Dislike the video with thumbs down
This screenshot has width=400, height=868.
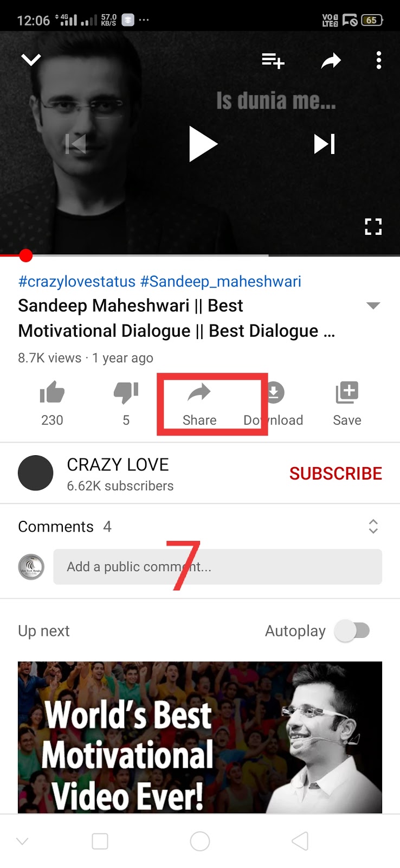(x=126, y=404)
